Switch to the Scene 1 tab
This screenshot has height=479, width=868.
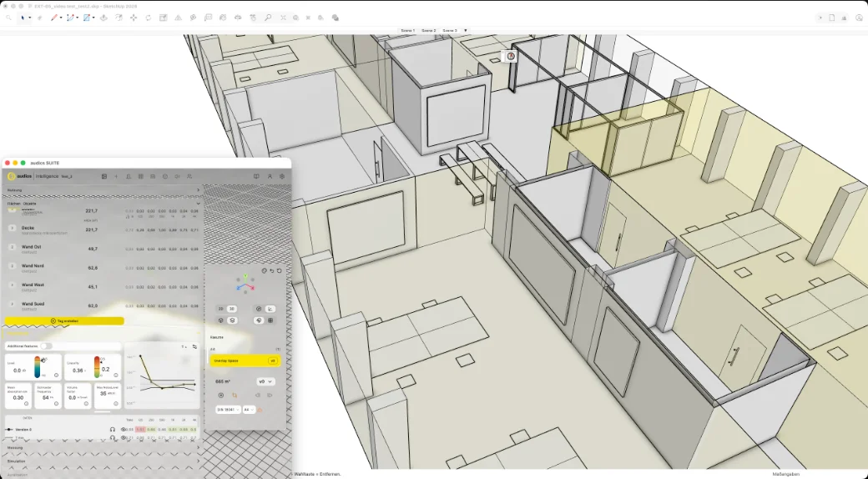(407, 30)
